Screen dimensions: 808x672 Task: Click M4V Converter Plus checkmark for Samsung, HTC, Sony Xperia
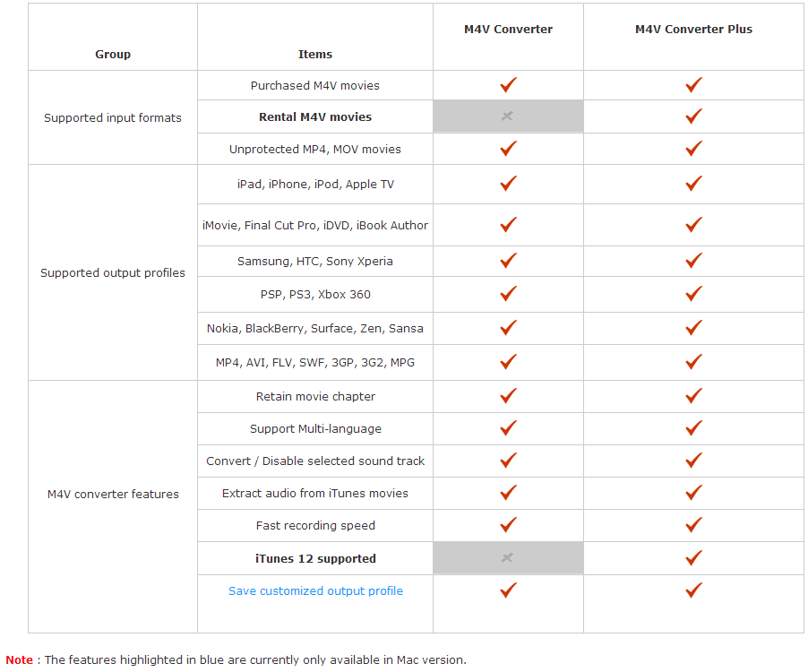point(693,261)
